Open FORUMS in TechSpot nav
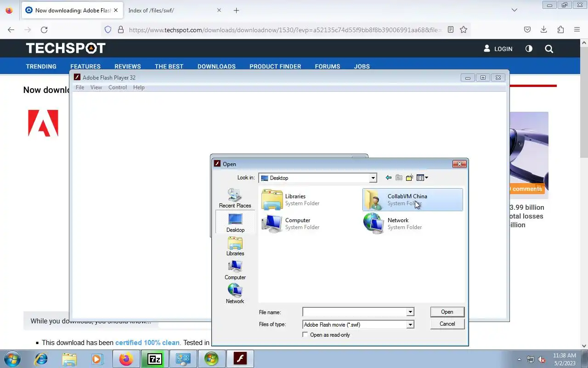588x368 pixels. [328, 66]
